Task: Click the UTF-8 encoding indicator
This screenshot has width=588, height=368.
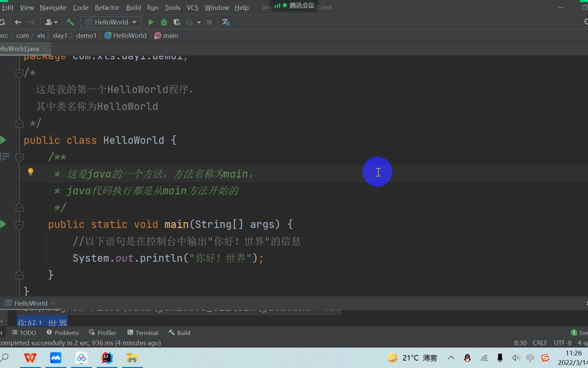Action: coord(563,343)
